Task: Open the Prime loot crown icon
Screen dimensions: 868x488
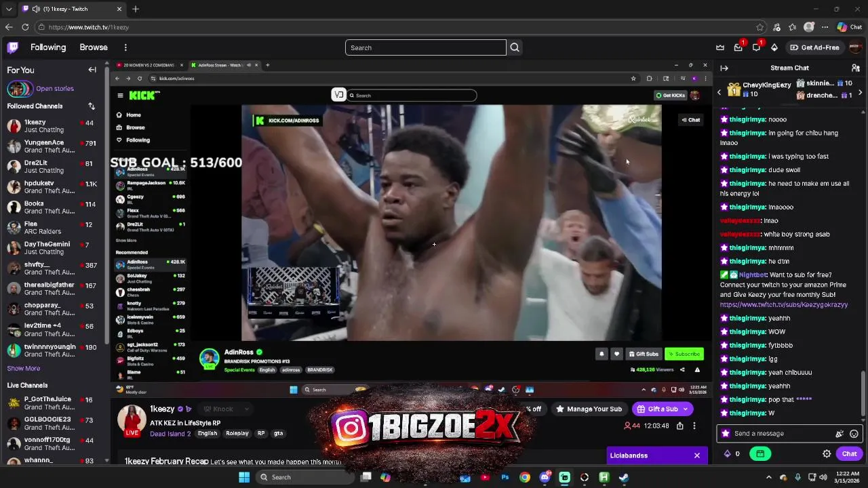Action: (x=720, y=47)
